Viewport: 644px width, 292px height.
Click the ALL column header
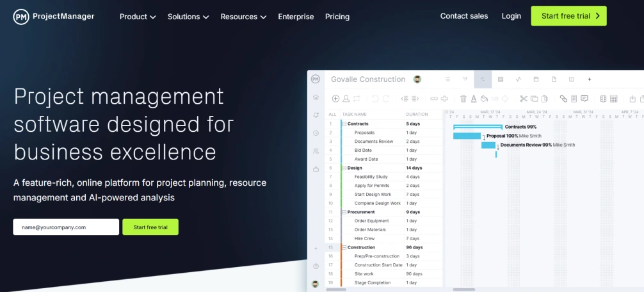tap(332, 114)
